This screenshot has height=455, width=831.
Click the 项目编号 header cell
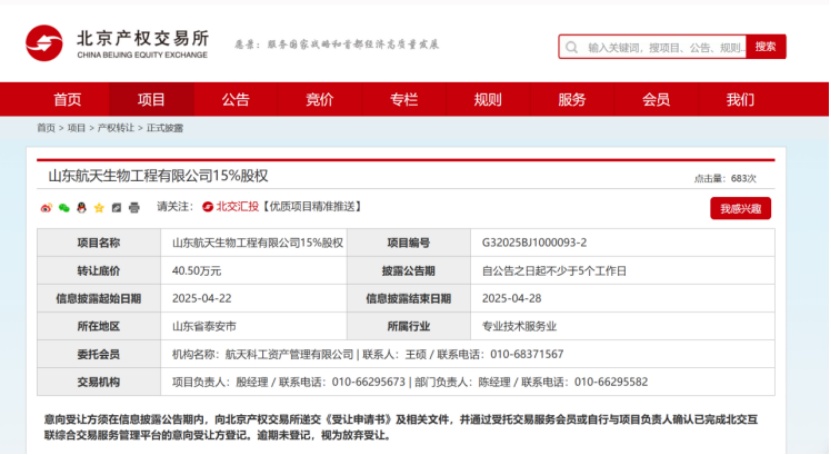pyautogui.click(x=409, y=243)
